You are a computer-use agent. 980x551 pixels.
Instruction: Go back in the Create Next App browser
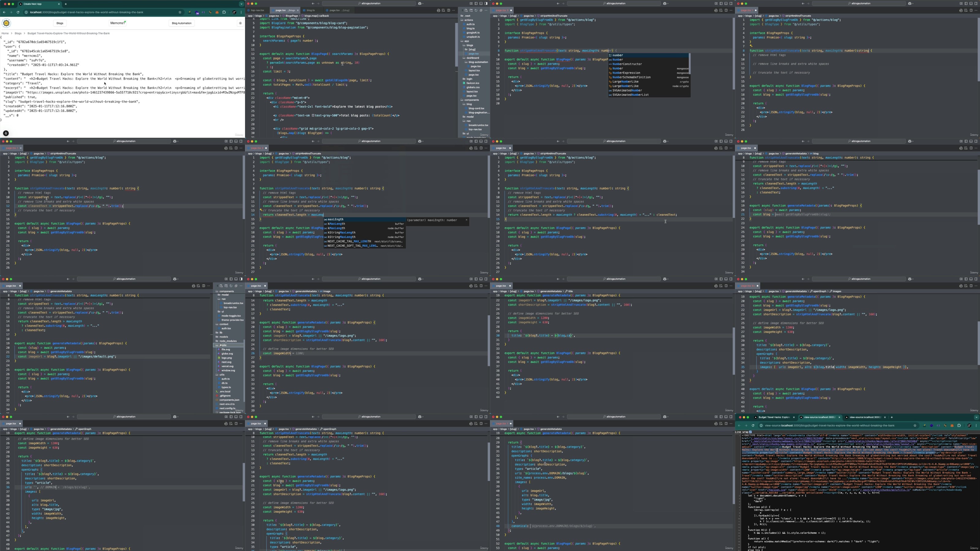pos(4,12)
